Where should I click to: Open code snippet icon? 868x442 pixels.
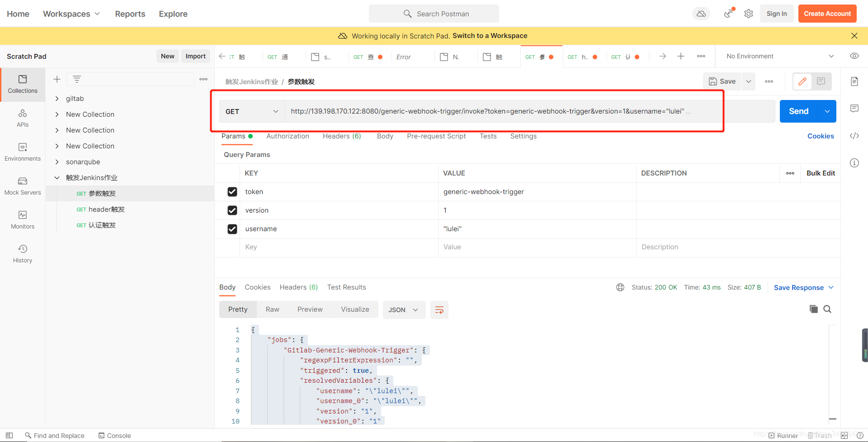pyautogui.click(x=854, y=136)
